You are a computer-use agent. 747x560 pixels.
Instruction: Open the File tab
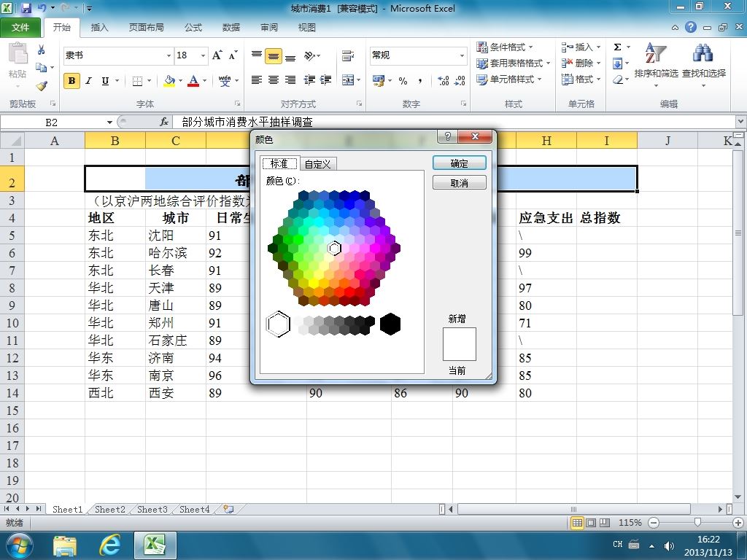coord(20,27)
